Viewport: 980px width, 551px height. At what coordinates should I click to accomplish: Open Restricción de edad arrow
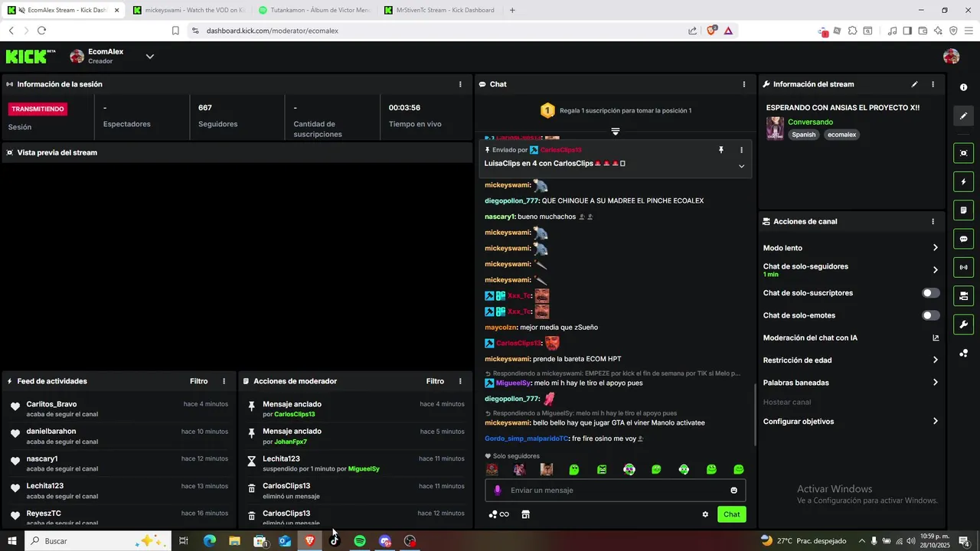click(x=935, y=360)
